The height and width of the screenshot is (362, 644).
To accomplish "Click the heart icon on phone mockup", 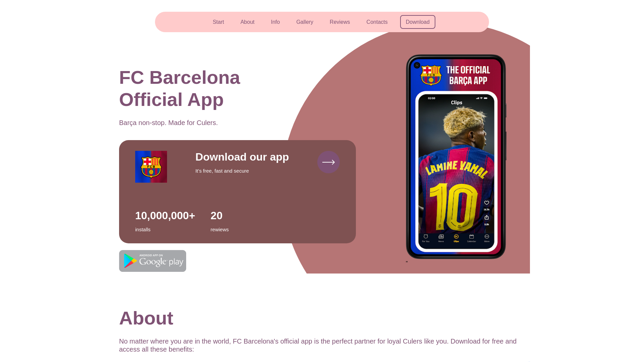I will (486, 203).
